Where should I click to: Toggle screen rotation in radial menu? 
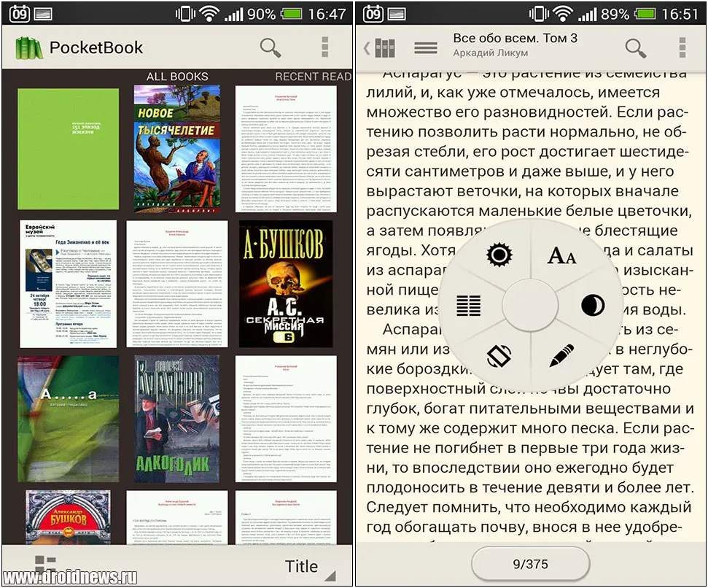tap(499, 355)
